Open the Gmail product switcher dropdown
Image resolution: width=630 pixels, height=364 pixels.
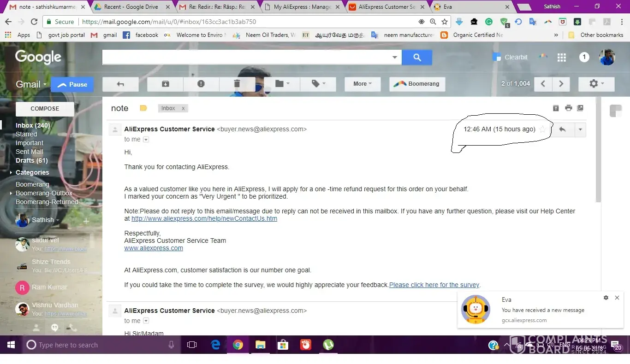[31, 84]
